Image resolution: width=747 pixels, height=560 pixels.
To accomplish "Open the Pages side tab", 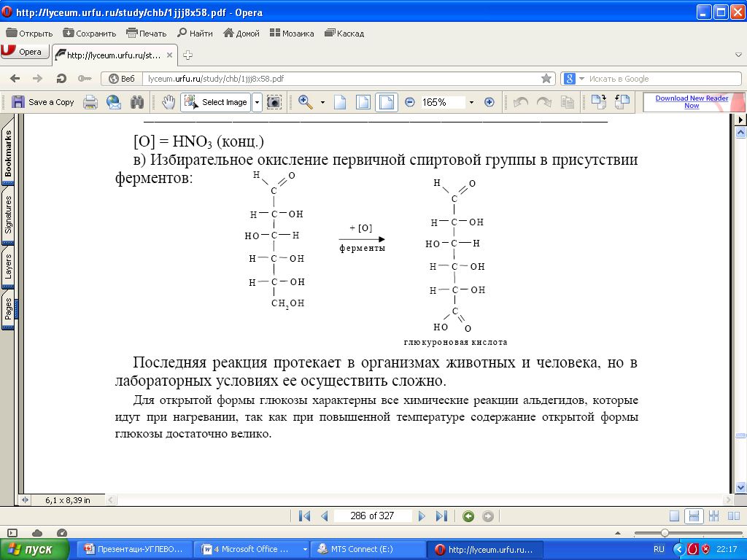I will (8, 309).
